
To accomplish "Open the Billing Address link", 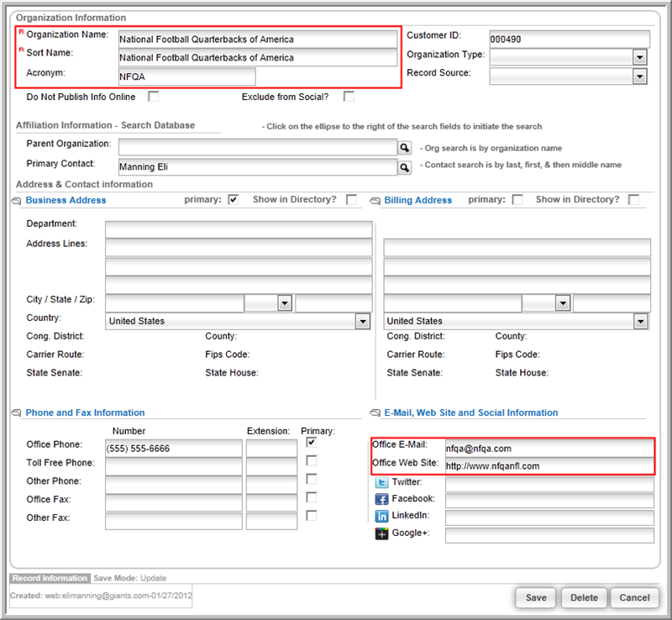I will coord(417,200).
